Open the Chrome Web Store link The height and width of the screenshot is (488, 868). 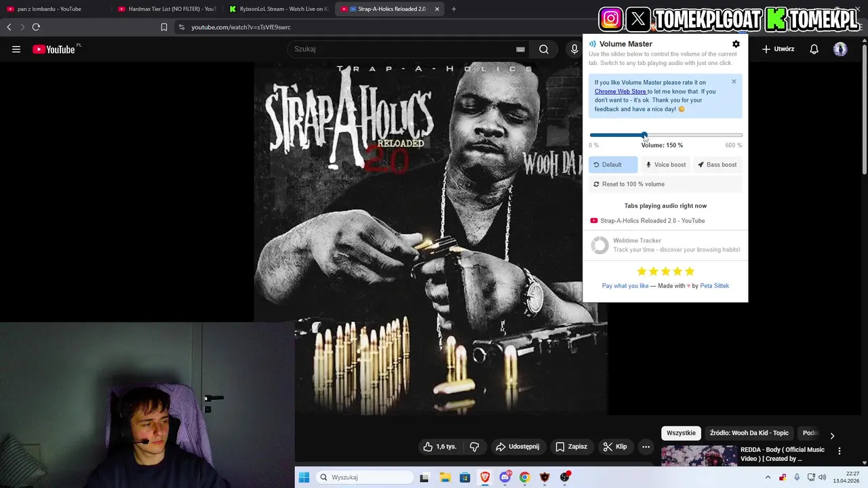[620, 91]
